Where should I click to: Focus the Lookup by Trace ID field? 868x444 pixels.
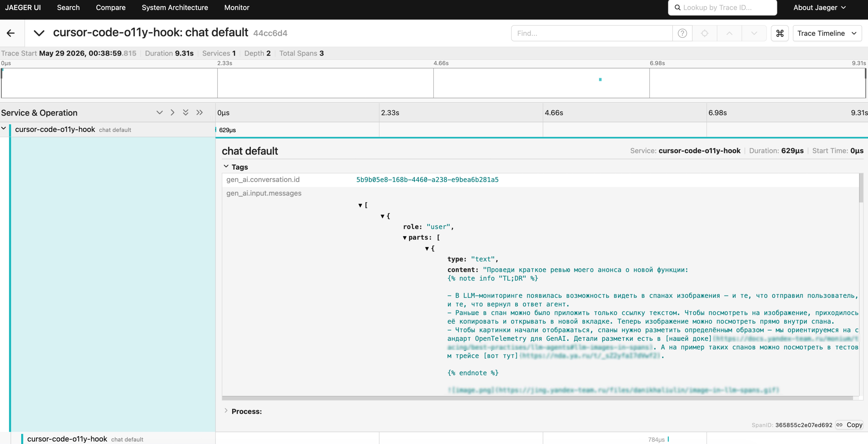click(722, 7)
